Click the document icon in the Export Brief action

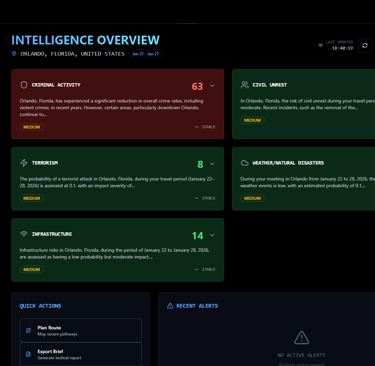pyautogui.click(x=28, y=354)
